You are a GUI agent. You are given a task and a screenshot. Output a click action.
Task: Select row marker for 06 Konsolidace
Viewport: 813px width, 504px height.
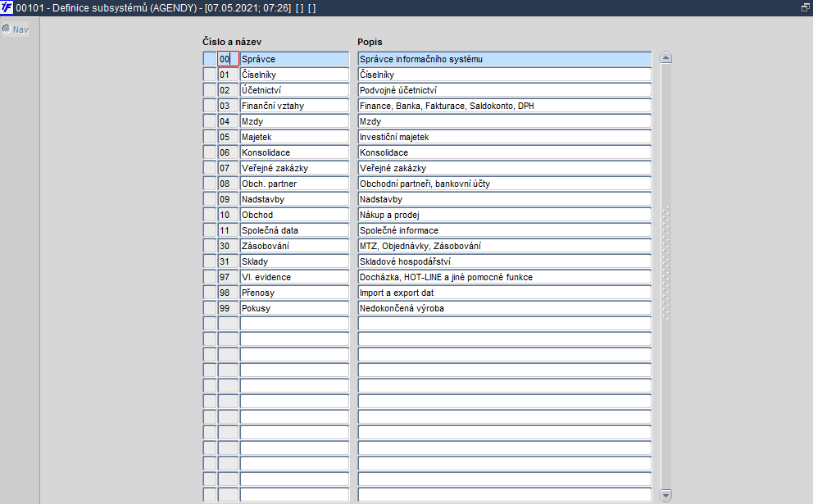tap(210, 152)
